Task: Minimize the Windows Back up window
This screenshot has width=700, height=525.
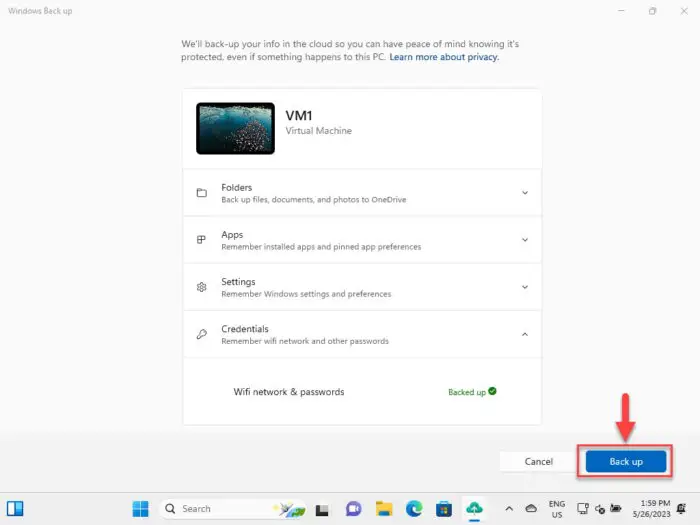Action: coord(621,11)
